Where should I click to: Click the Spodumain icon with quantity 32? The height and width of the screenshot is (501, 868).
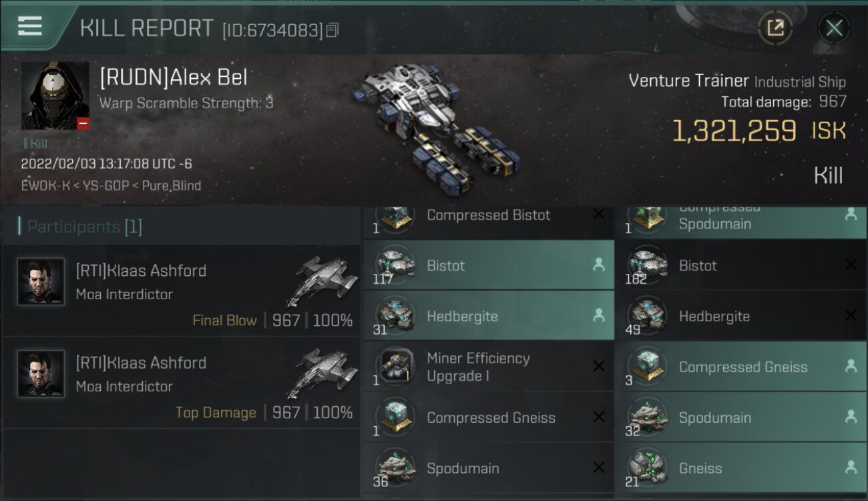(648, 417)
